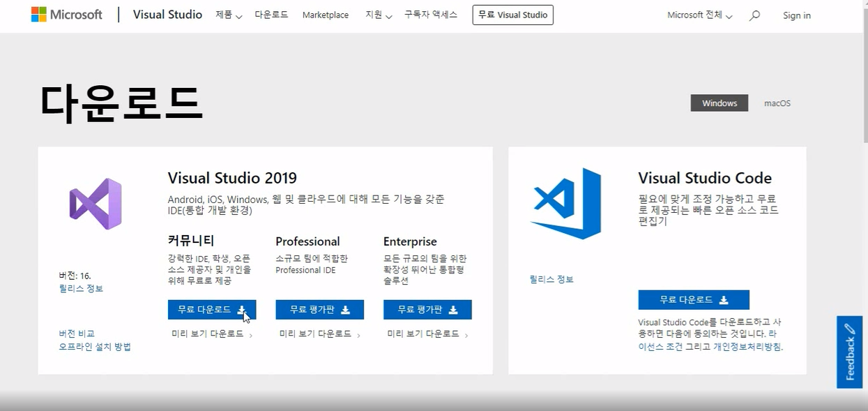Switch platform to macOS
Screen dimensions: 868x411
776,103
